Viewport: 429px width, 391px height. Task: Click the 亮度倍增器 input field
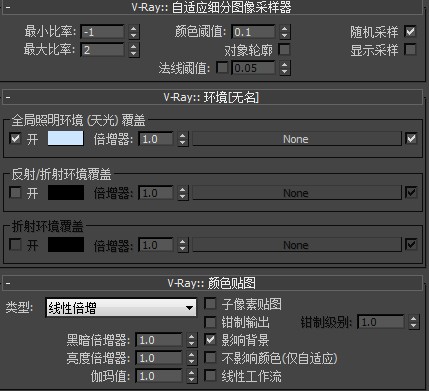point(159,358)
